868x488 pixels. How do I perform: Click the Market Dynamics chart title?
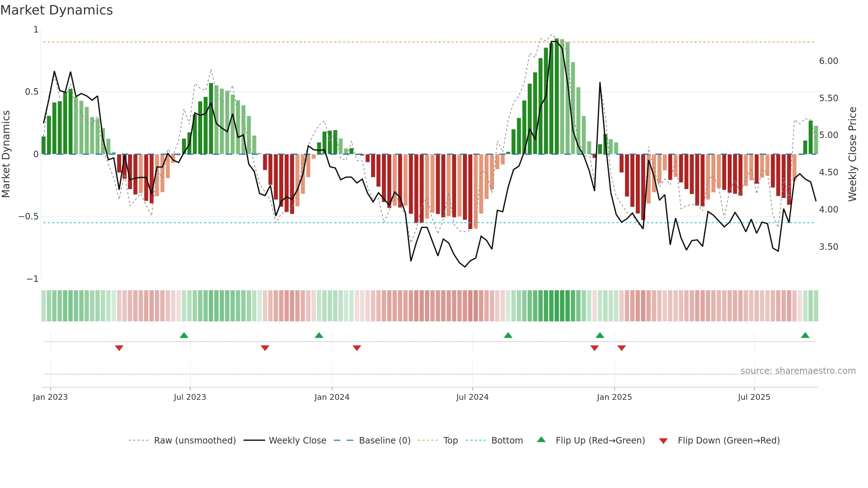tap(56, 10)
